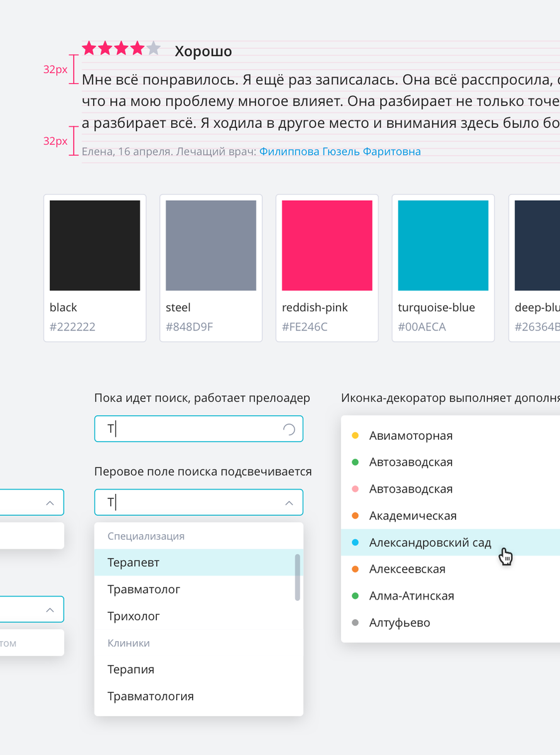Select Трихолог from the dropdown list
The height and width of the screenshot is (755, 560).
point(199,616)
